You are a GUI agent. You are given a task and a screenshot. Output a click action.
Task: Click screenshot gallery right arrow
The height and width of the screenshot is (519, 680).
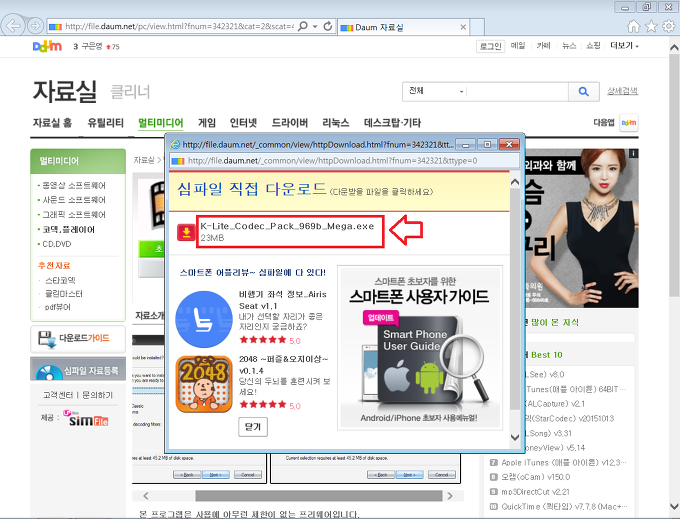pyautogui.click(x=450, y=496)
